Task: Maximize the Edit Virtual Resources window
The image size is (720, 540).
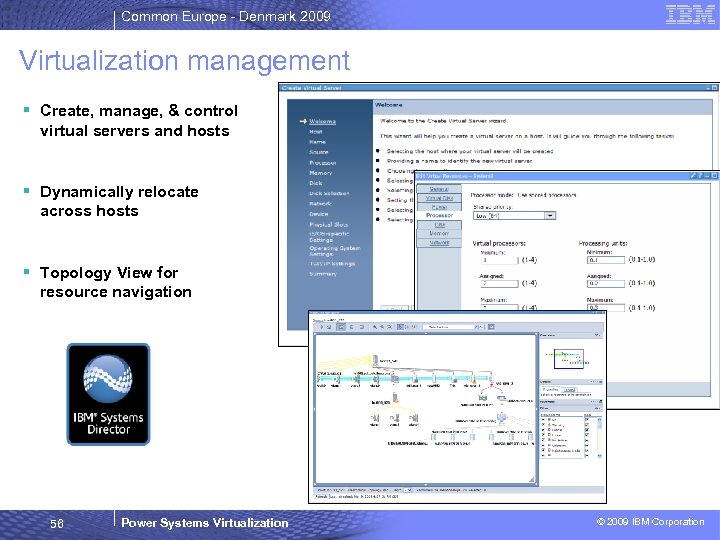Action: 714,176
